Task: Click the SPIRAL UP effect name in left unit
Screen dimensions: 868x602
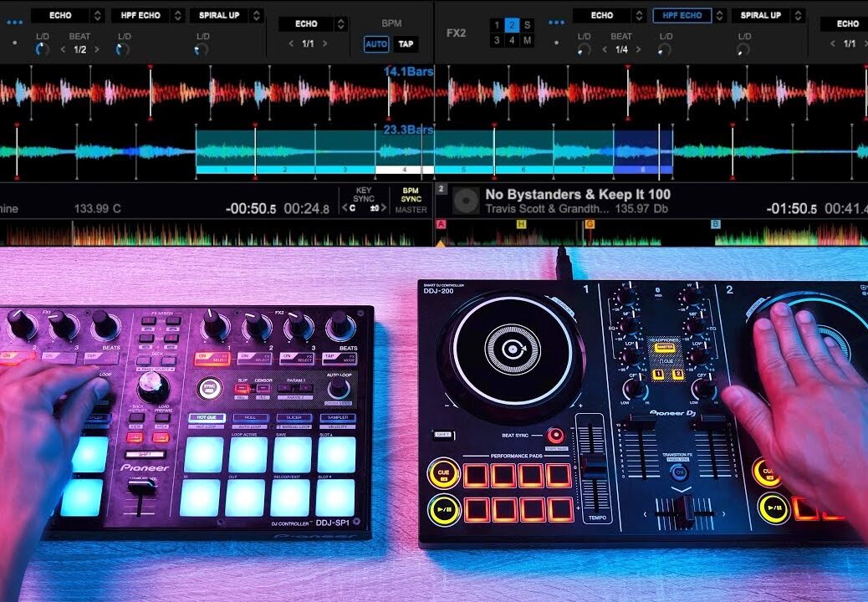Action: tap(219, 16)
